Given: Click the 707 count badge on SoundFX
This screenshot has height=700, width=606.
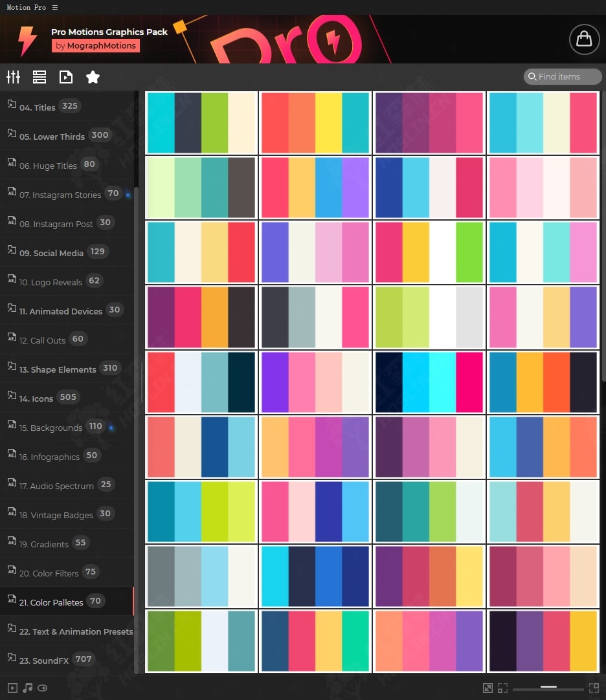Looking at the screenshot, I should 84,659.
